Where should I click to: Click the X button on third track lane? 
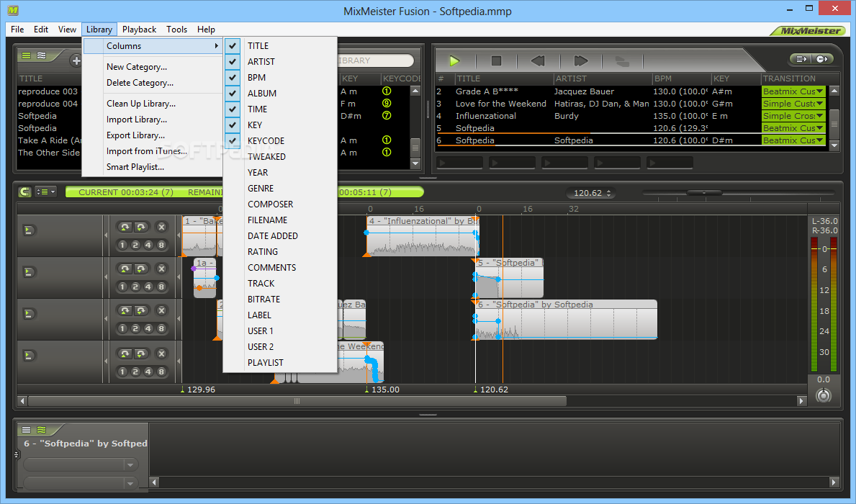[161, 311]
